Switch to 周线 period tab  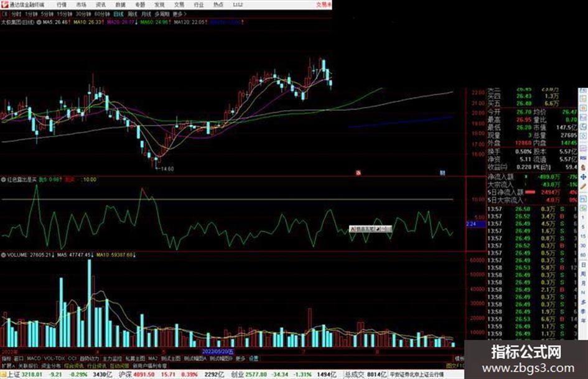(x=133, y=14)
